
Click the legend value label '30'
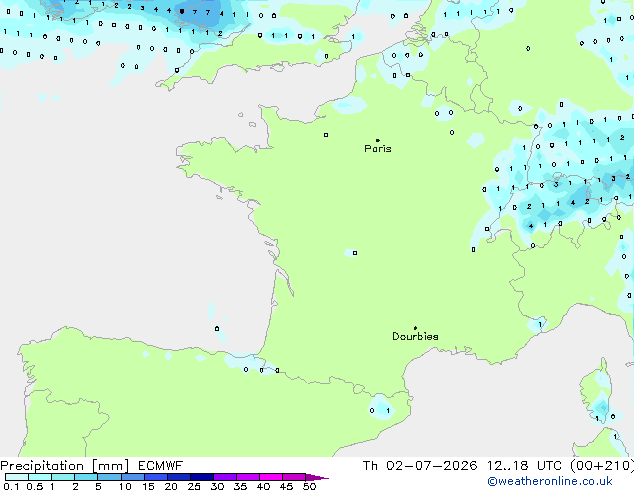[217, 486]
